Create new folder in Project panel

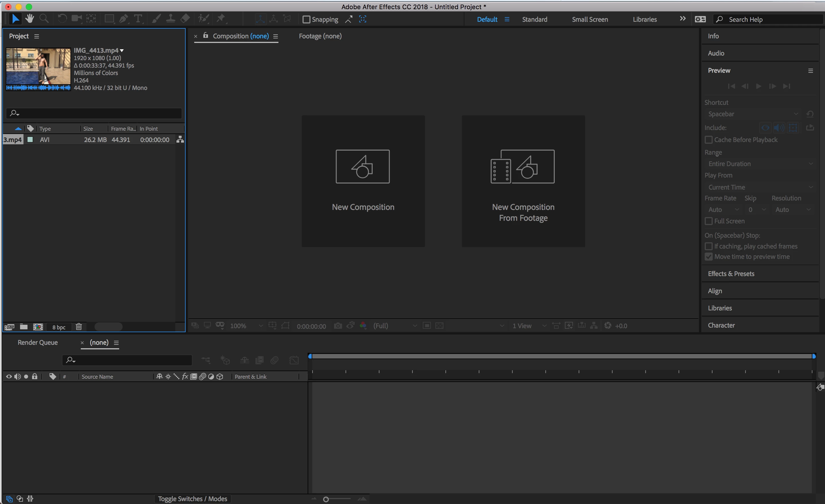[23, 327]
